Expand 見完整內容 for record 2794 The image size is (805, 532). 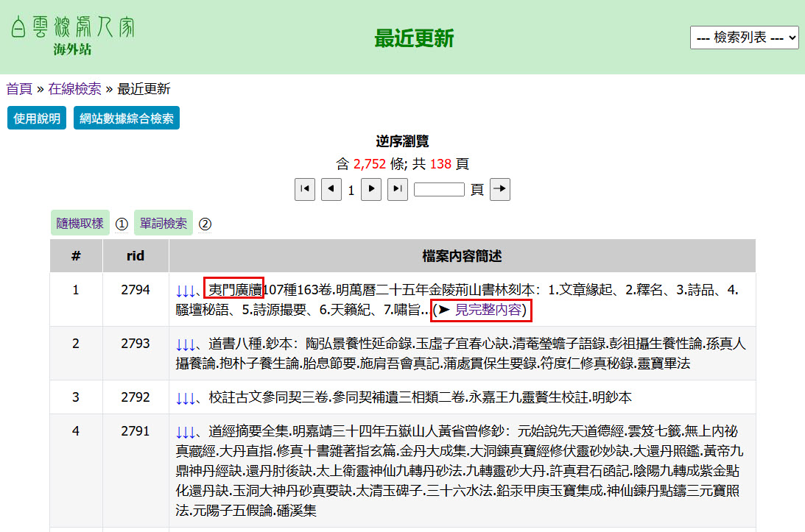point(488,311)
